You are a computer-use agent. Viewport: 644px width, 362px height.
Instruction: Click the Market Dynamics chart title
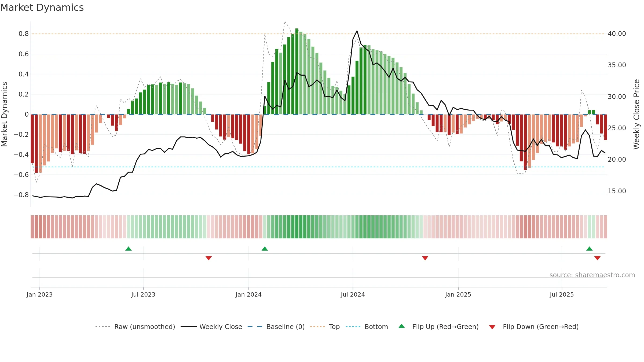coord(42,8)
